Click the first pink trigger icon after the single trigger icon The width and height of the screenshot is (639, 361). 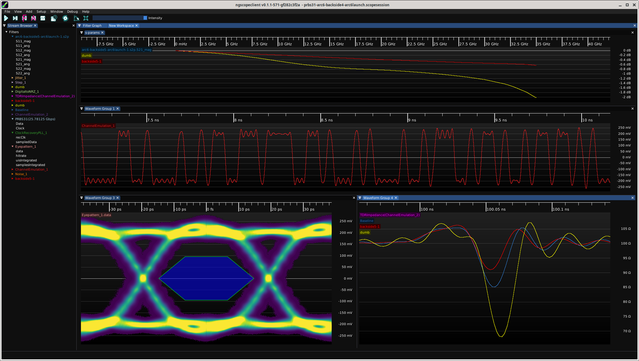point(24,18)
